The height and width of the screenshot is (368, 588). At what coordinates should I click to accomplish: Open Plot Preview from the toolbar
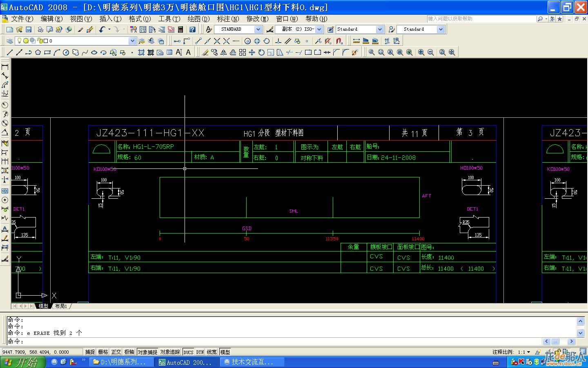tap(50, 29)
